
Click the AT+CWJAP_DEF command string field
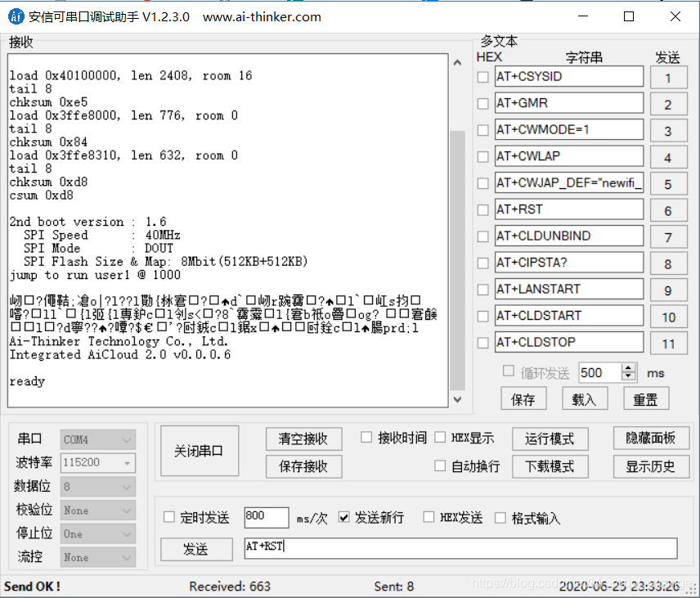[x=569, y=182]
